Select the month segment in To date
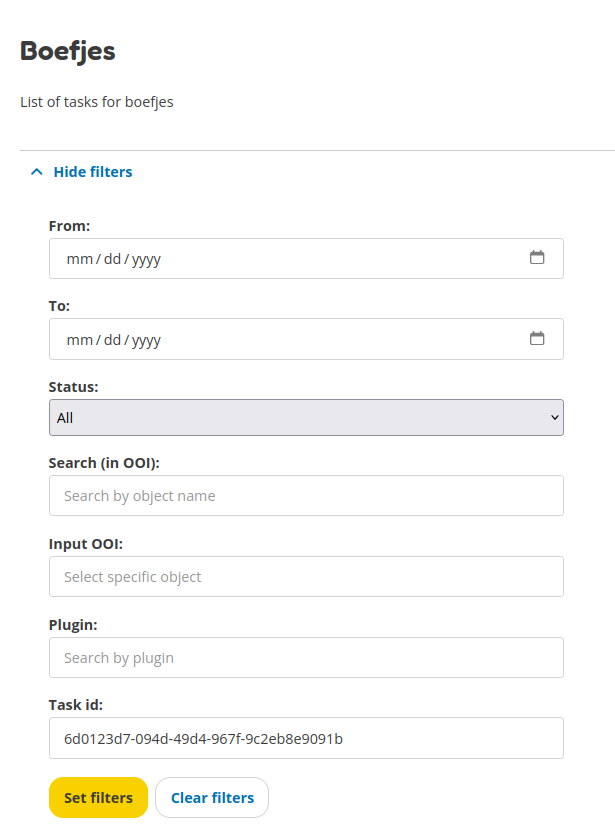The image size is (615, 838). pos(79,340)
